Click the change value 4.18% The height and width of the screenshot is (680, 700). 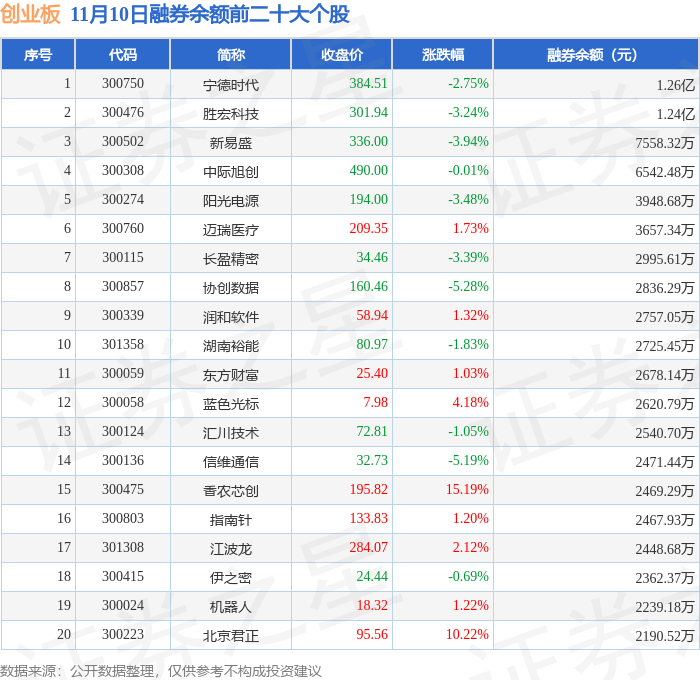471,403
